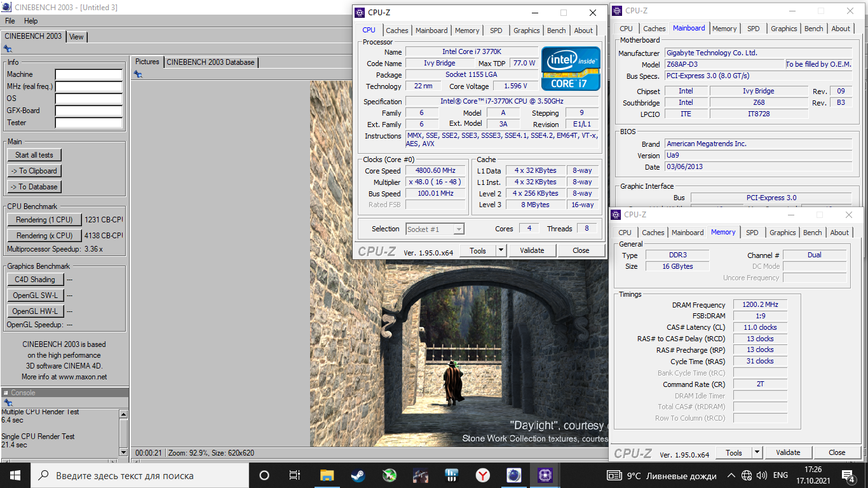Click the pin icon in the Console panel

pos(8,403)
